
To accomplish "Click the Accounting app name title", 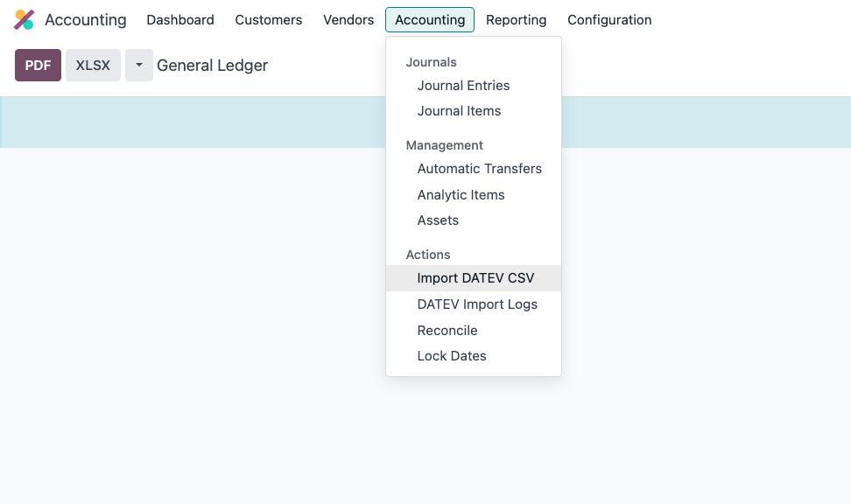I will pos(86,20).
